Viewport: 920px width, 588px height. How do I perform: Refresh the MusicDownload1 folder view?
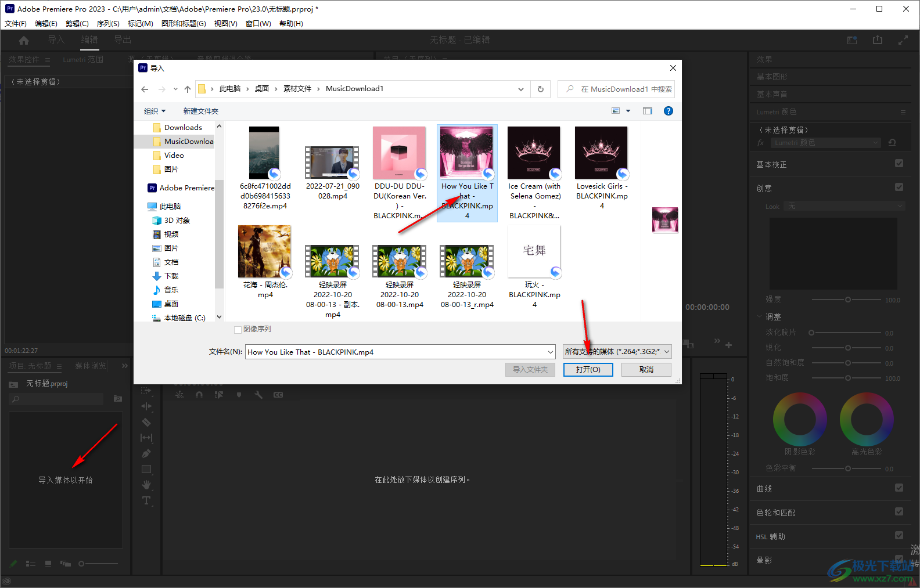pos(540,89)
